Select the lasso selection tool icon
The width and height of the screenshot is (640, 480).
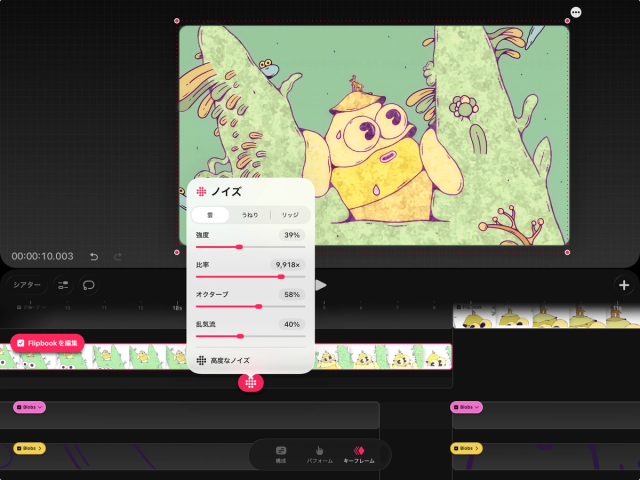(89, 285)
